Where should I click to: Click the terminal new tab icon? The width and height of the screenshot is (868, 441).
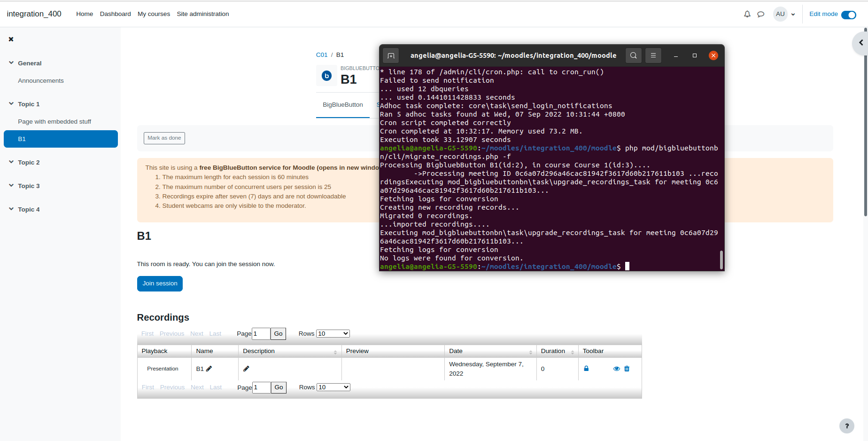pos(391,55)
